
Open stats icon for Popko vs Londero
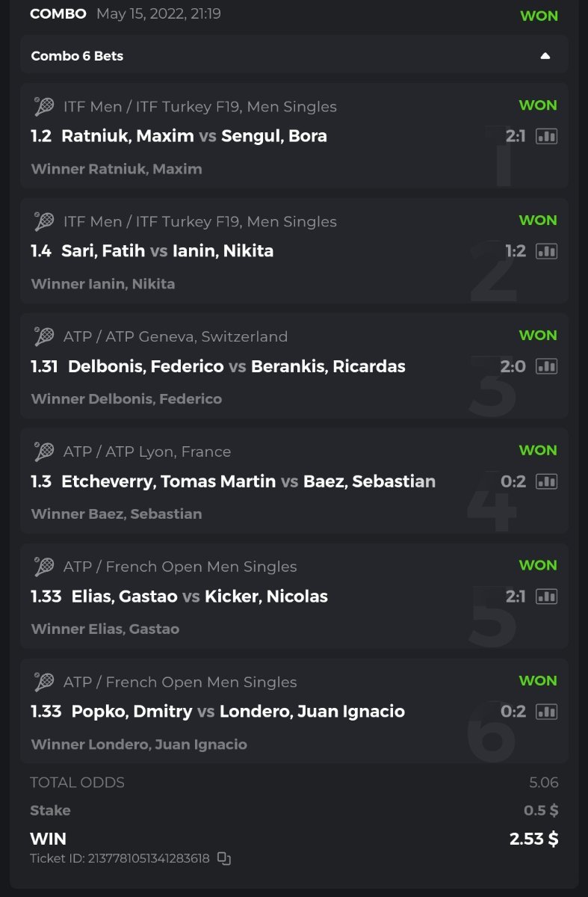pos(546,712)
